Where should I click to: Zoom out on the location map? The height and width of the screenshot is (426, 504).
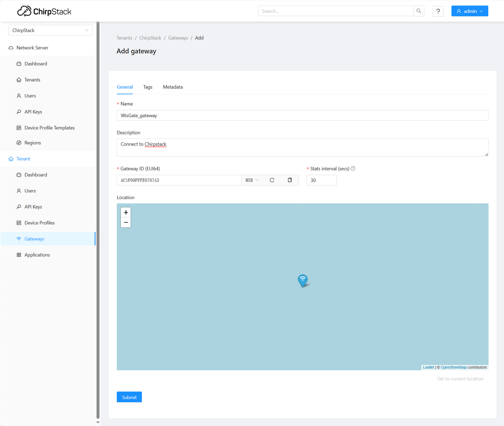point(126,222)
